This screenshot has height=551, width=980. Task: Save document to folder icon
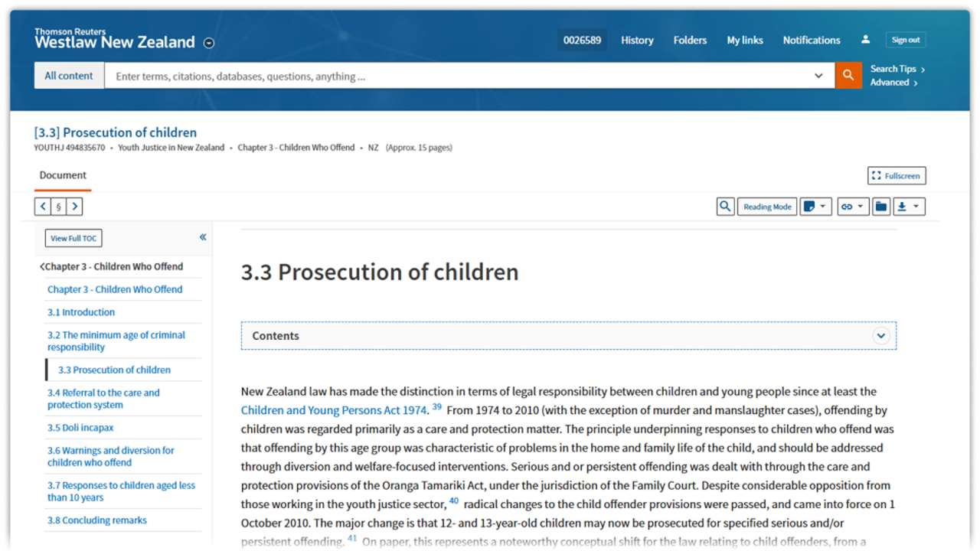pos(880,207)
